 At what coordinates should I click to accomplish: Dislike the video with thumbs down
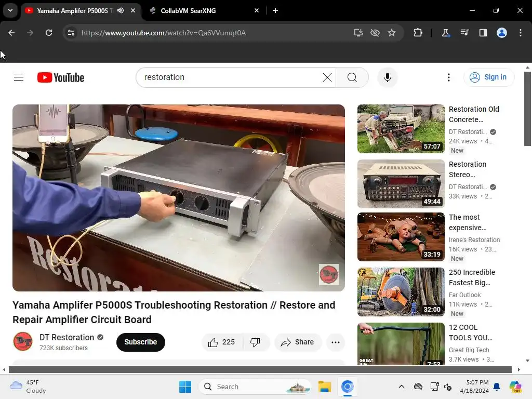[256, 342]
